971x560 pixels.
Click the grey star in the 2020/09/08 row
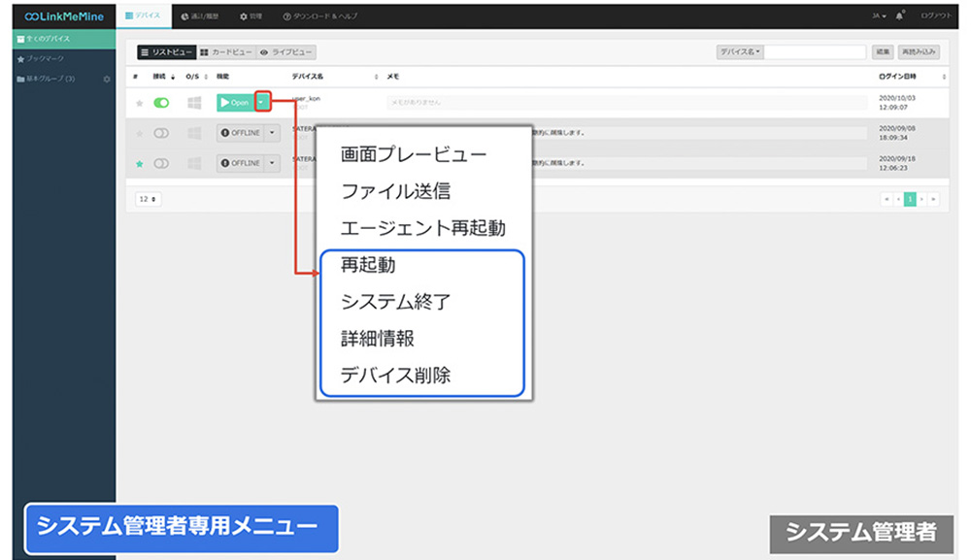(x=139, y=133)
